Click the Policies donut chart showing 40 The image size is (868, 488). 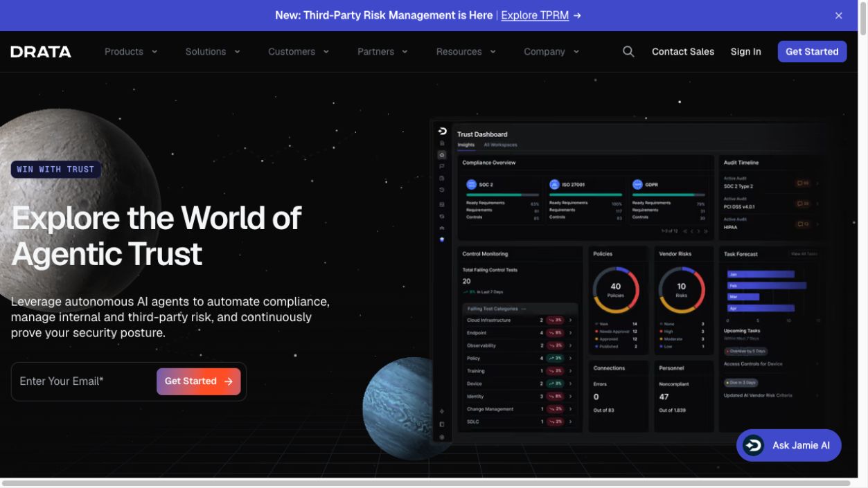pos(616,290)
